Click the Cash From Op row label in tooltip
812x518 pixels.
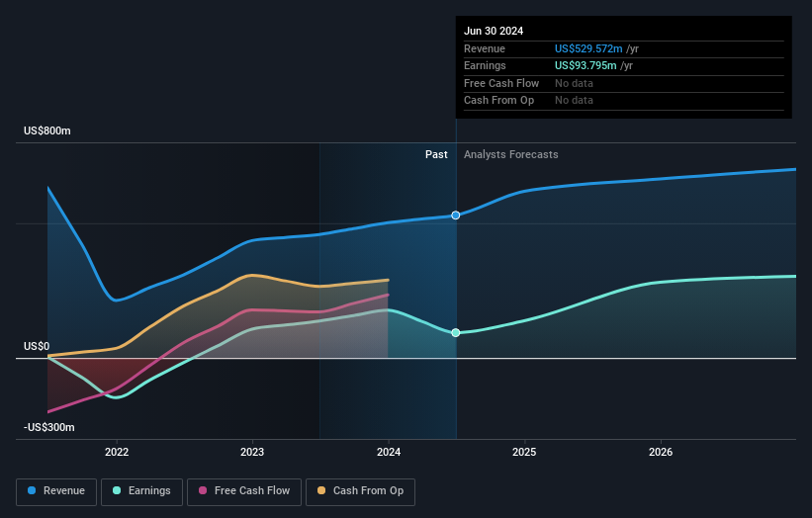pyautogui.click(x=498, y=101)
